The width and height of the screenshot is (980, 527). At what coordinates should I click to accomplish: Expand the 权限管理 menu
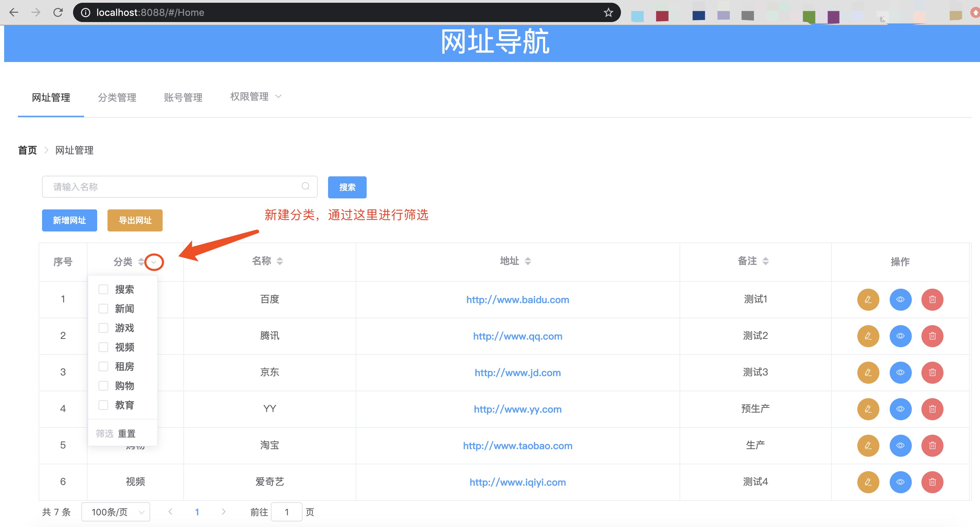coord(256,96)
